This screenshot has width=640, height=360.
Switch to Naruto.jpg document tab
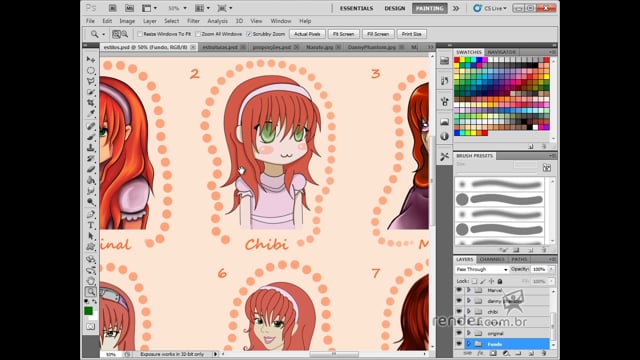point(320,47)
